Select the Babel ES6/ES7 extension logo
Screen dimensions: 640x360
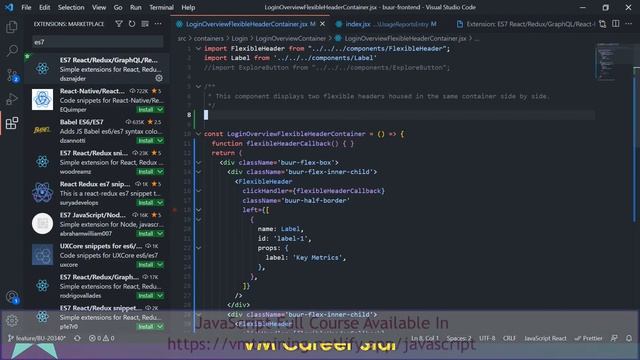tap(42, 131)
